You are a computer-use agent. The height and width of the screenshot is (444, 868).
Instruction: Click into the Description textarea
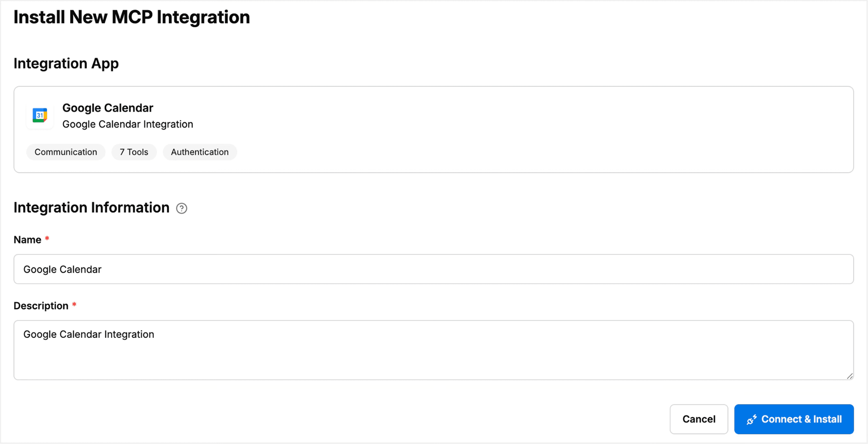(x=434, y=350)
